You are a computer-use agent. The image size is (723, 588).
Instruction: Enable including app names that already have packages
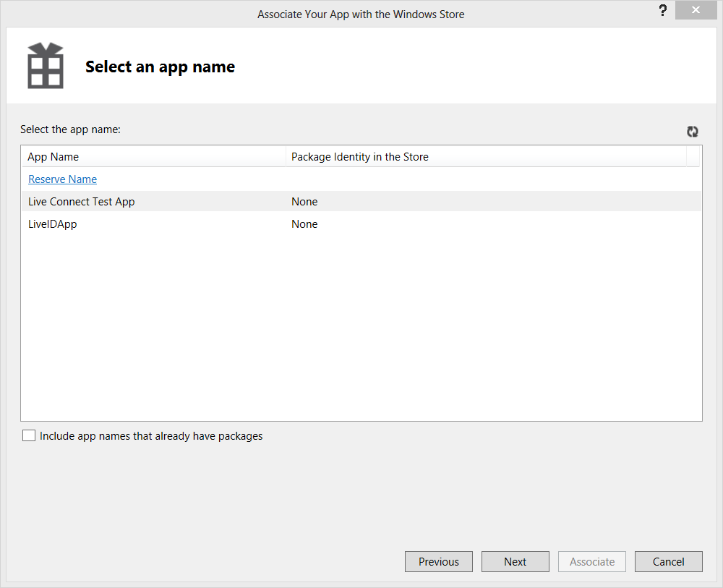pyautogui.click(x=29, y=436)
